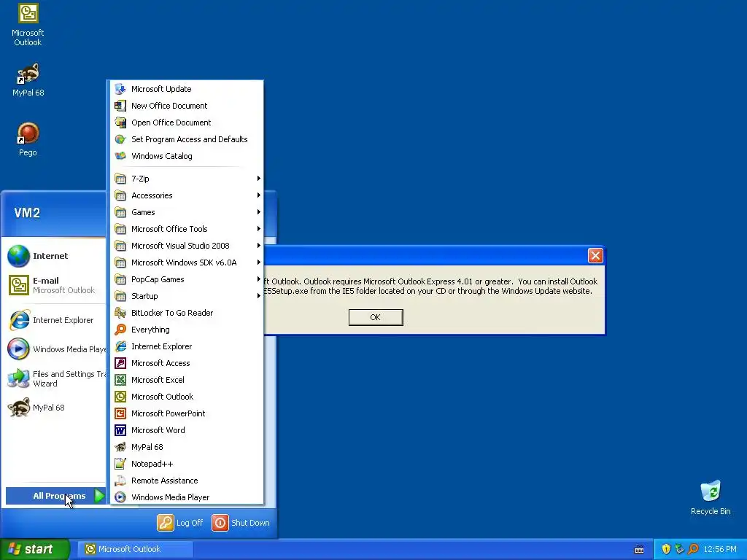Select Set Program Access and Defaults
The height and width of the screenshot is (560, 747).
pos(186,139)
